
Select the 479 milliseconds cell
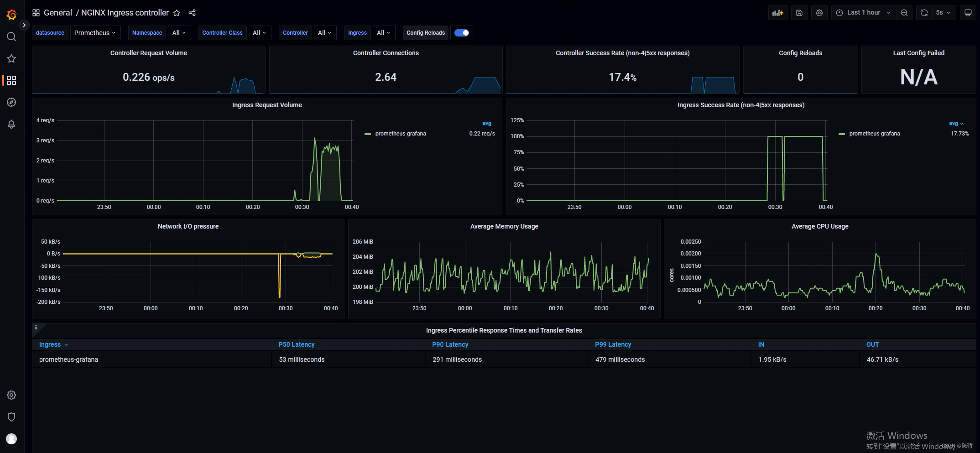(x=669, y=359)
